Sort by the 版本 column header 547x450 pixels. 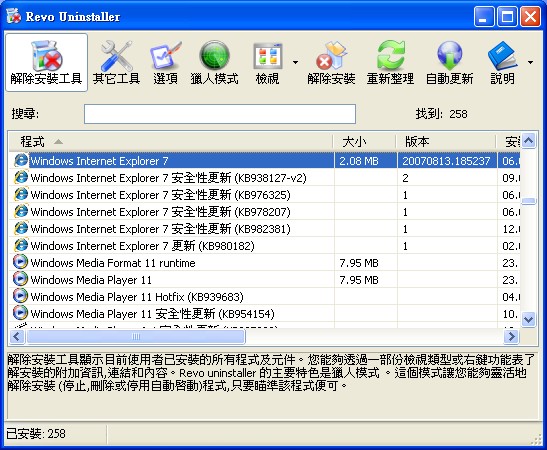pyautogui.click(x=447, y=142)
